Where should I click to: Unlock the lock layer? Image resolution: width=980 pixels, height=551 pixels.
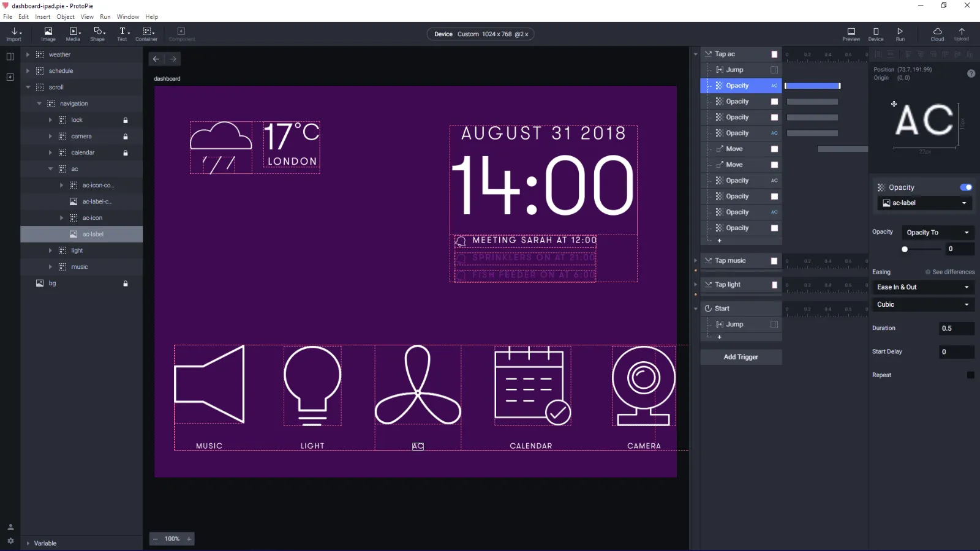tap(126, 120)
